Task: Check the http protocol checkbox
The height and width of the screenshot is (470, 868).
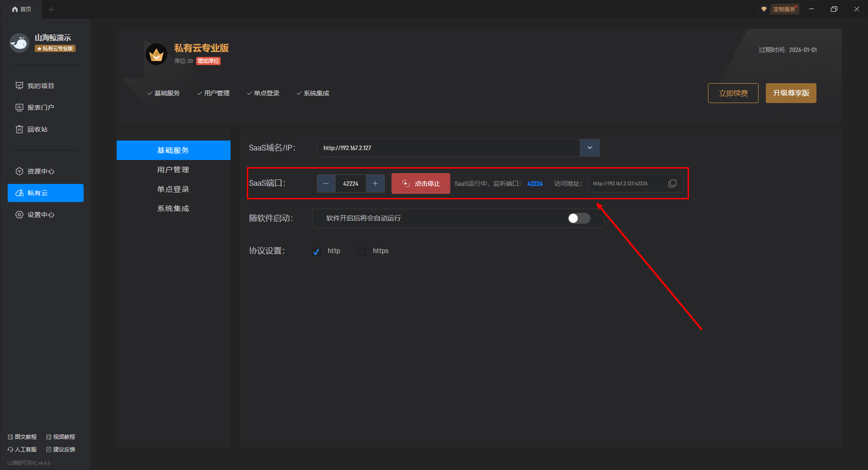Action: [316, 252]
